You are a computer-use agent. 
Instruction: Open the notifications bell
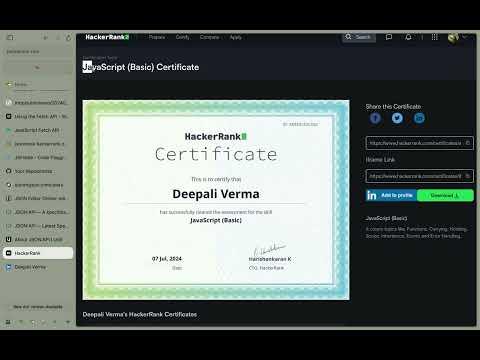coord(408,37)
